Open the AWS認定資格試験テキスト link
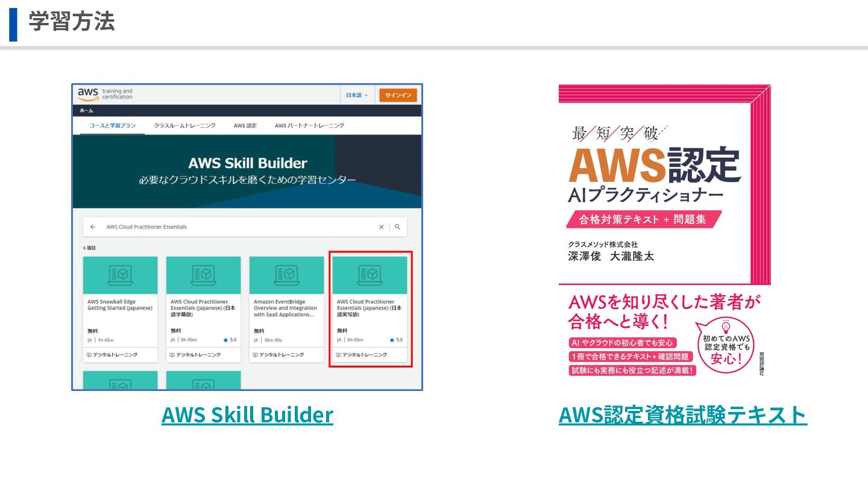868x488 pixels. click(683, 414)
